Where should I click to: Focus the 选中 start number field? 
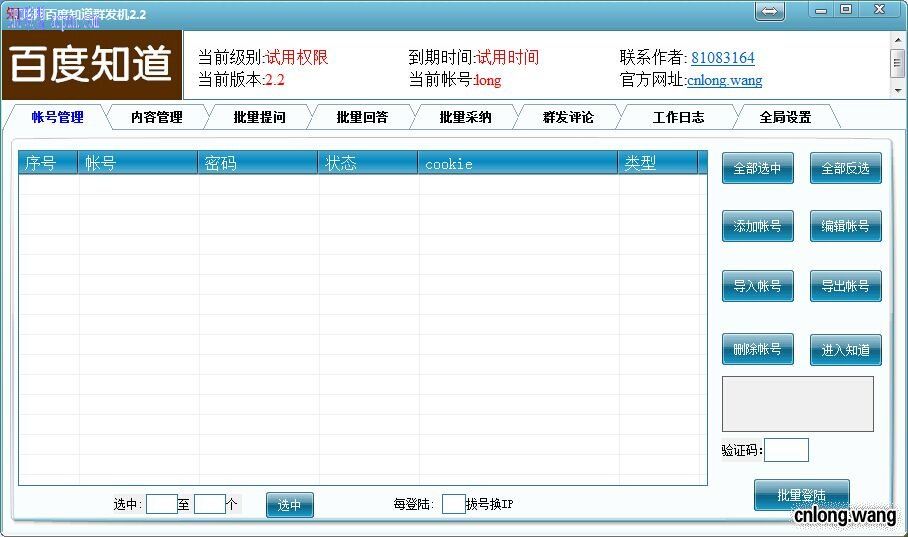coord(162,504)
